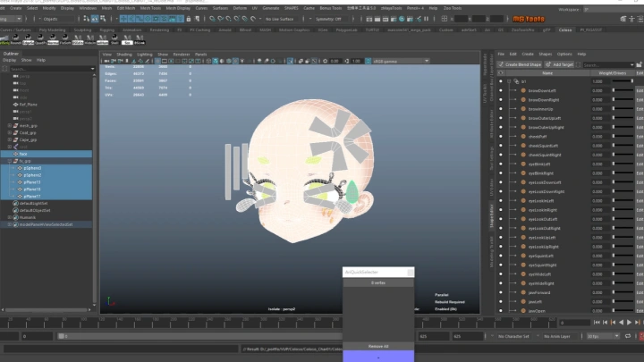The height and width of the screenshot is (362, 644).
Task: Open the Mesh Tools menu
Action: tap(150, 8)
